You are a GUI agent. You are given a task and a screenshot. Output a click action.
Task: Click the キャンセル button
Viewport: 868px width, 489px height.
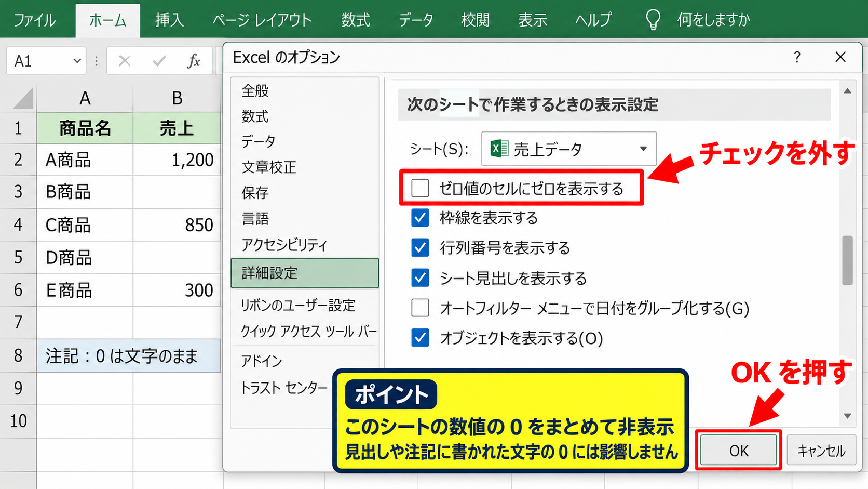(x=821, y=451)
